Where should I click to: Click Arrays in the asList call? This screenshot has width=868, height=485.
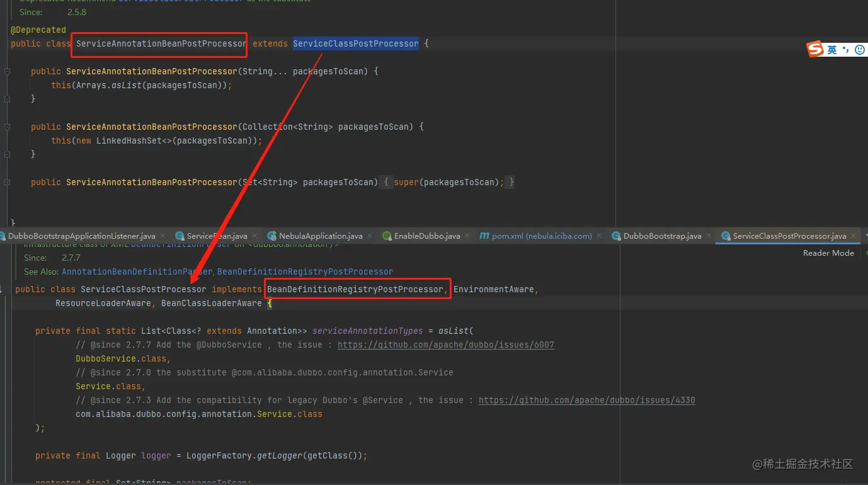91,86
